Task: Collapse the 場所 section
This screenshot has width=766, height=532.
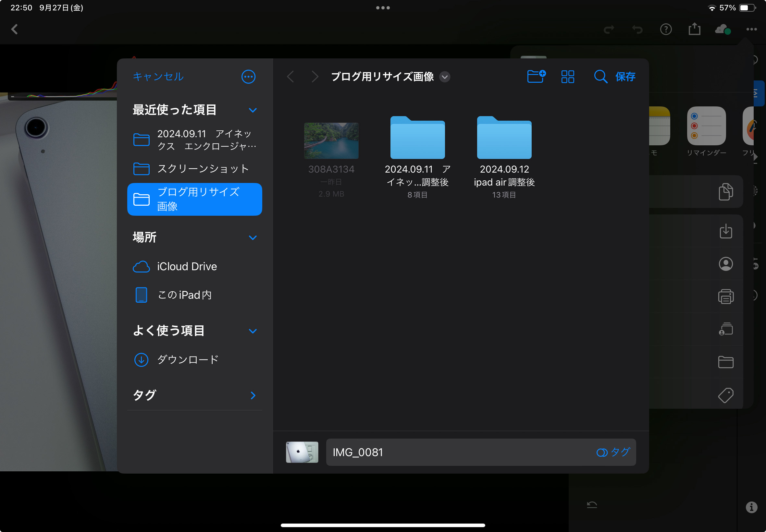Action: (253, 237)
